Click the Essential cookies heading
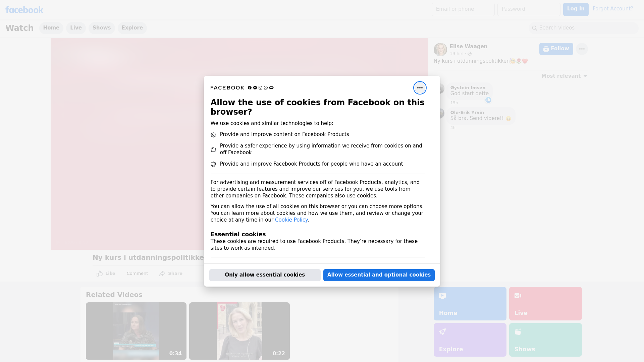Viewport: 644px width, 362px height. [238, 234]
